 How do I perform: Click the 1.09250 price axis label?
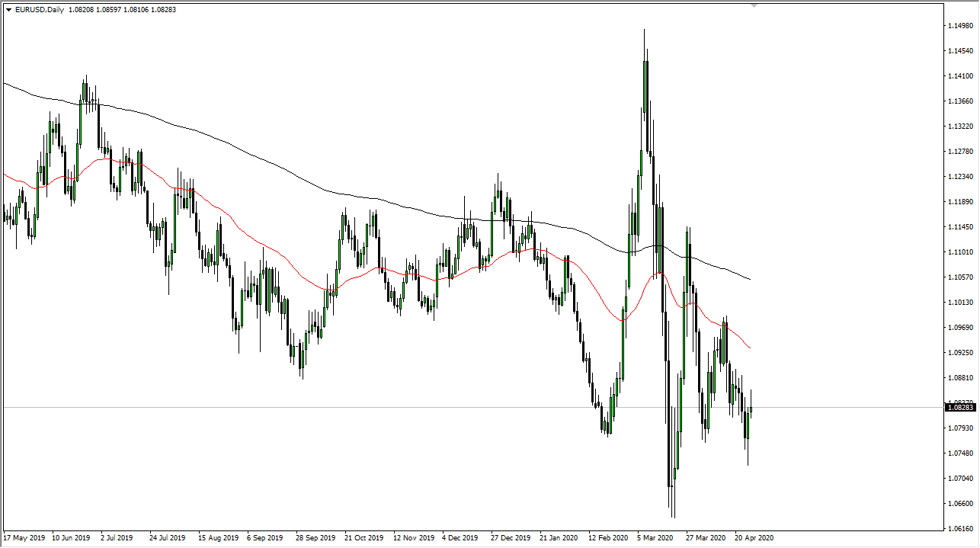click(961, 353)
